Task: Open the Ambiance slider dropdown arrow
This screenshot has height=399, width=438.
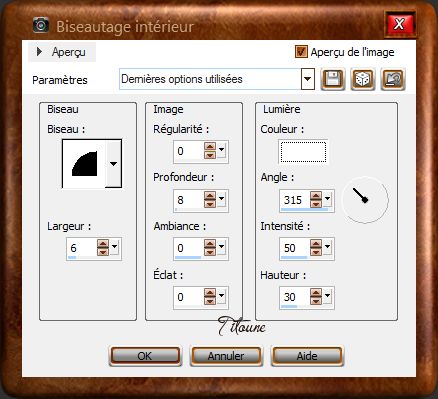Action: (221, 248)
